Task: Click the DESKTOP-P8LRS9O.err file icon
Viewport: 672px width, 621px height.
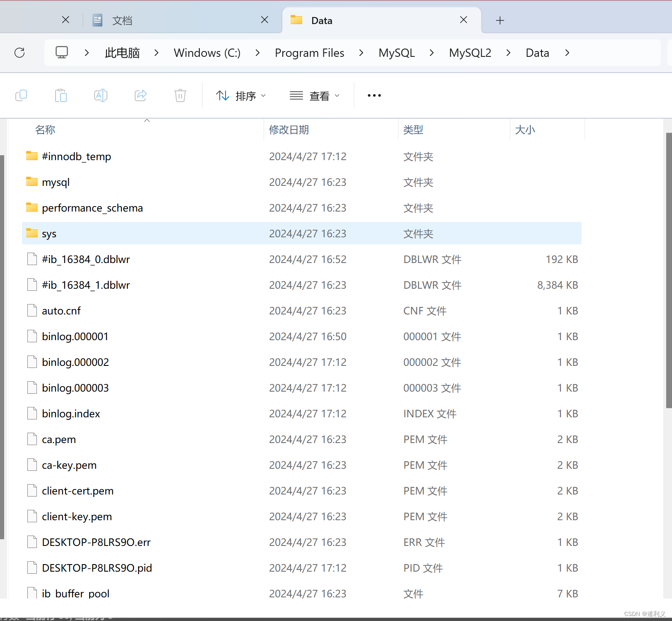Action: tap(32, 542)
